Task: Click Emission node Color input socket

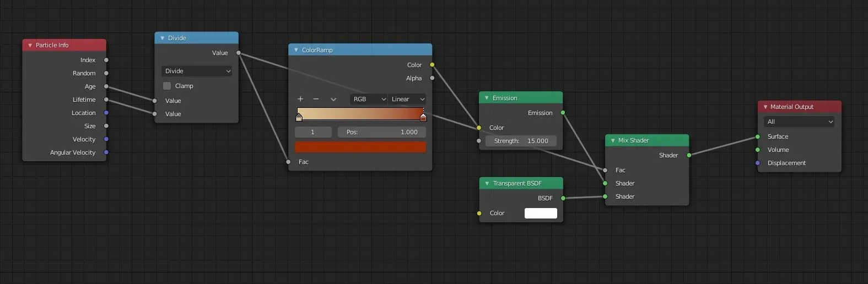Action: (x=479, y=128)
